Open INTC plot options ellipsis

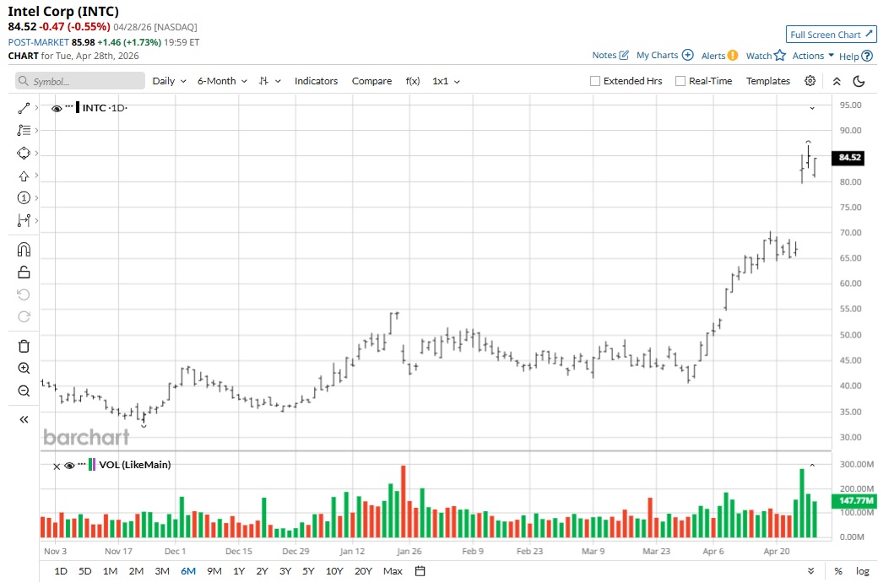coord(69,106)
